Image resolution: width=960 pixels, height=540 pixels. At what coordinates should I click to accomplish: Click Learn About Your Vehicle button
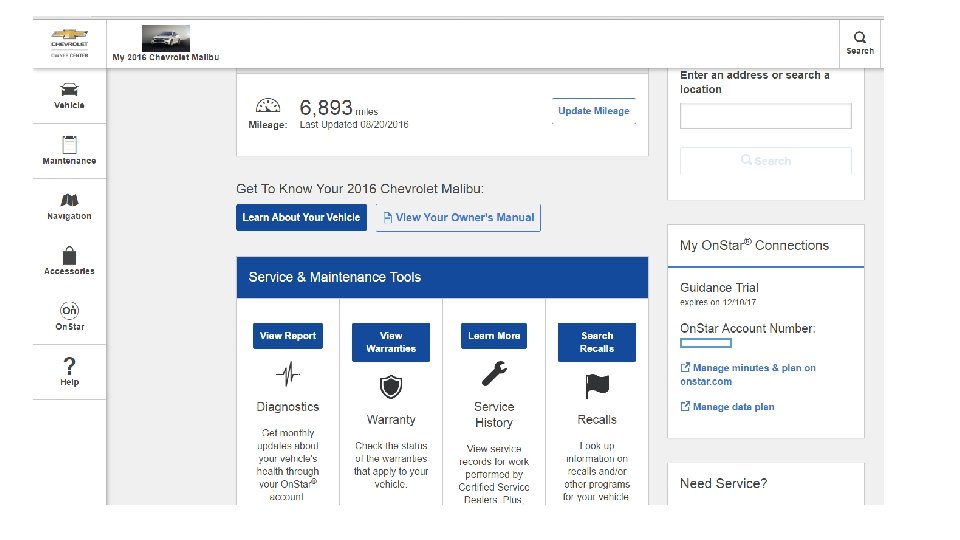click(301, 217)
